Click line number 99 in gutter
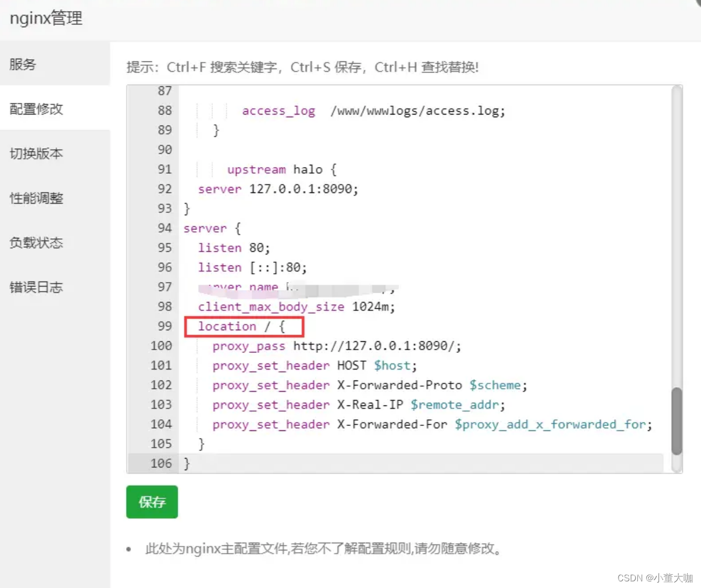Screen dimensions: 701x588 [x=164, y=326]
